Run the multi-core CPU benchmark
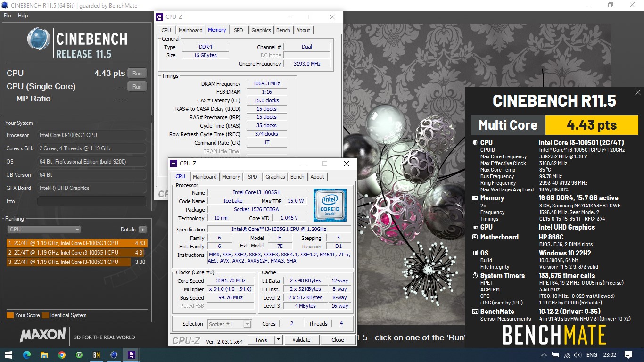The width and height of the screenshot is (644, 362). click(x=137, y=74)
